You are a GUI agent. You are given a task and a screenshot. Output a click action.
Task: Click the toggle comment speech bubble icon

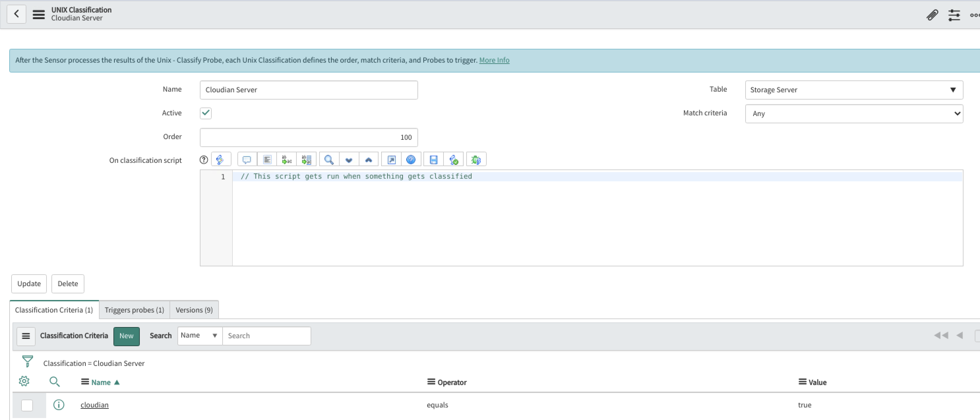pos(247,160)
